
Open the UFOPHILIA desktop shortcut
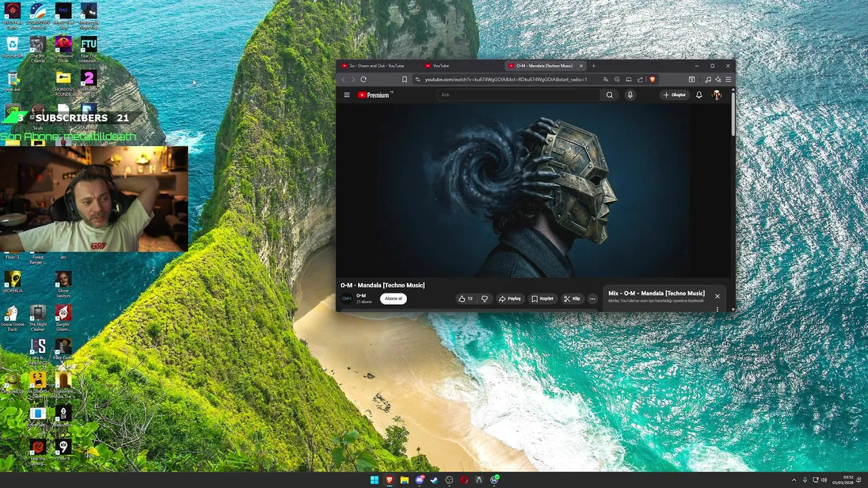pyautogui.click(x=12, y=283)
